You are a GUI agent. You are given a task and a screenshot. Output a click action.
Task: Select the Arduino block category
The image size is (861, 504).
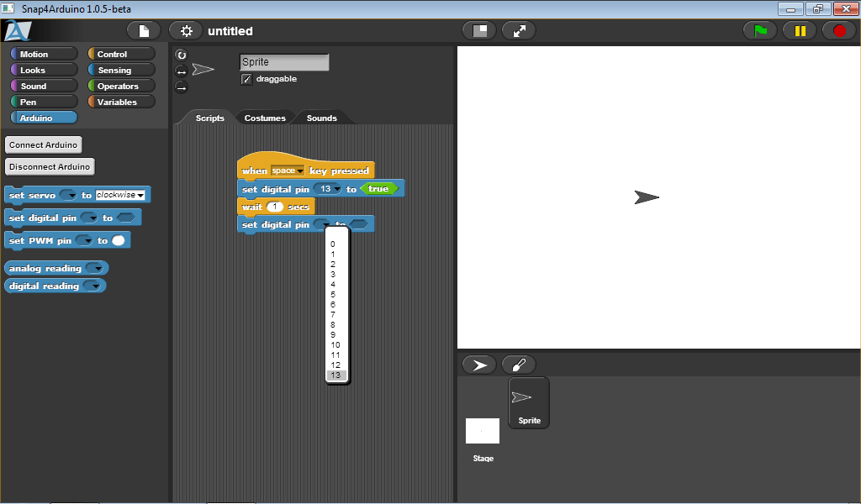44,118
